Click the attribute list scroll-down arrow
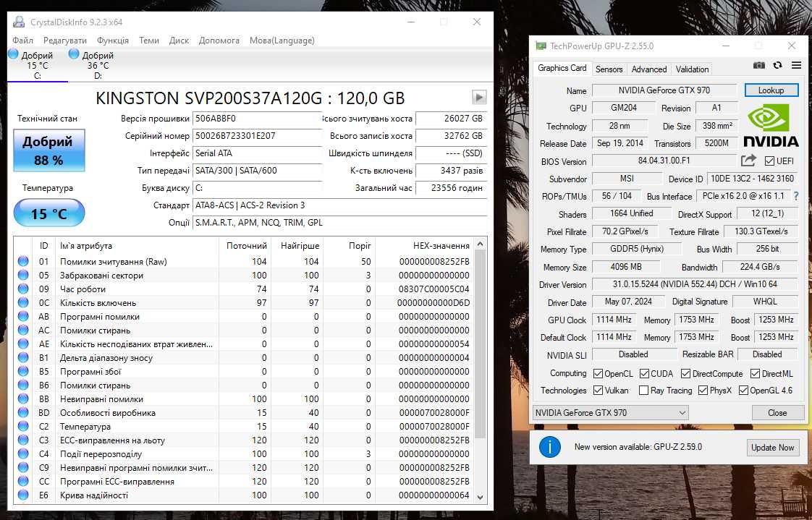 480,497
